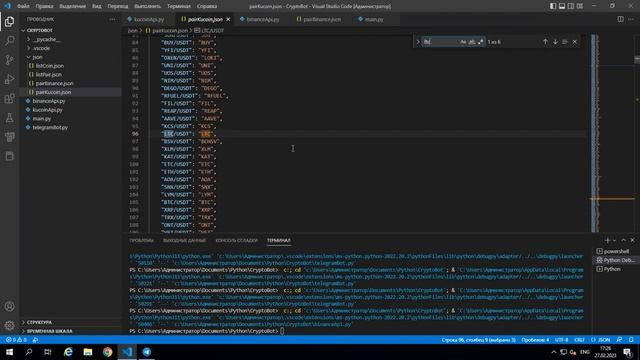Click UTF-8 encoding in status bar
This screenshot has width=640, height=360.
[561, 340]
